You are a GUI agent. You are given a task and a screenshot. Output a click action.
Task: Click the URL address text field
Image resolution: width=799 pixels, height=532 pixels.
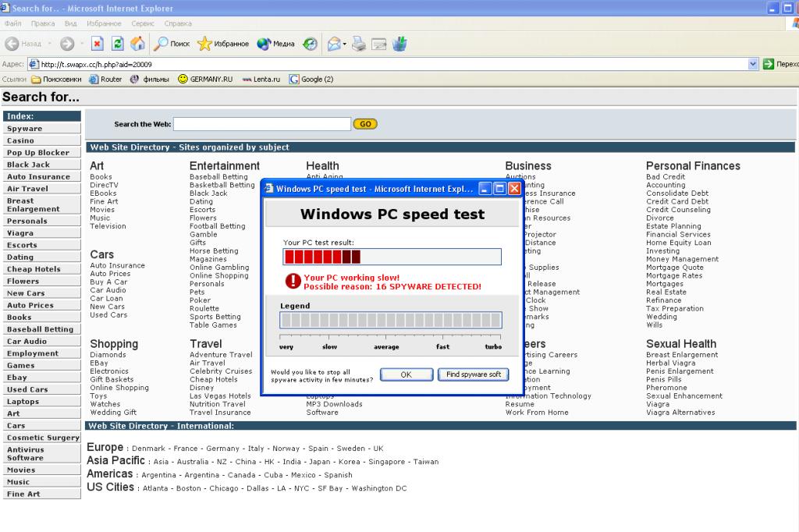coord(392,64)
